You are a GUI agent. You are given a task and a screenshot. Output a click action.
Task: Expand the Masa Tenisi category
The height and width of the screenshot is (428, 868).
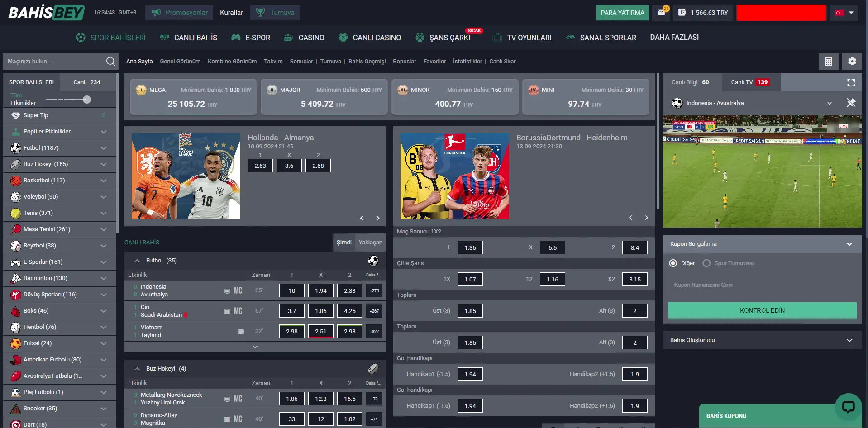104,229
